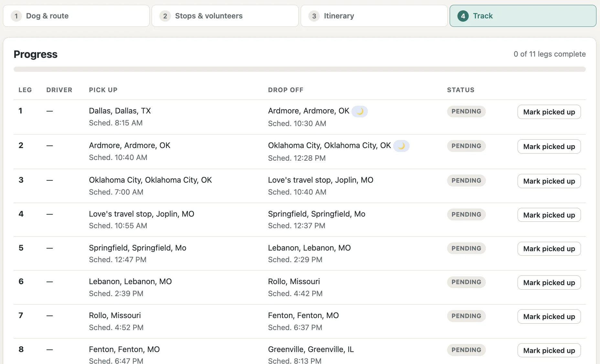Click 'Lebanon, Lebanon, MO' drop off cell
Viewport: 600px width, 364px height.
tap(309, 248)
